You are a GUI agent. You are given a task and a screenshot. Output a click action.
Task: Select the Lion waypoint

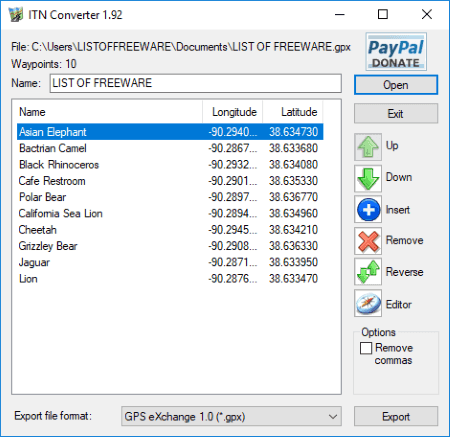pos(170,279)
